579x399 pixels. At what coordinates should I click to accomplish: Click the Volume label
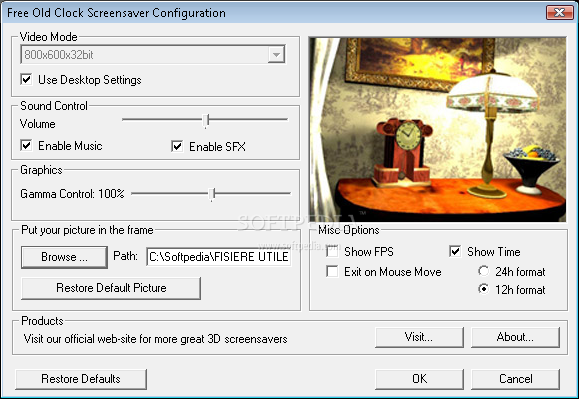pyautogui.click(x=38, y=124)
